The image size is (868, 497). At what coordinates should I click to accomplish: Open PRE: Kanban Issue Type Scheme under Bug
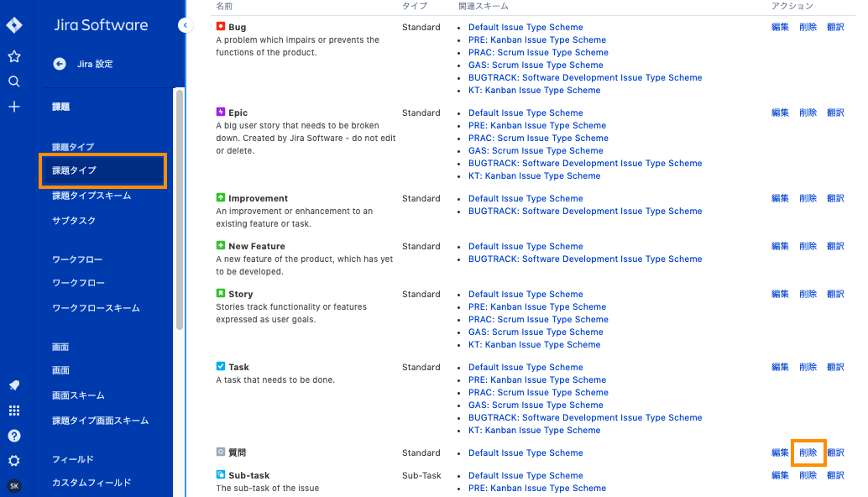pyautogui.click(x=537, y=39)
